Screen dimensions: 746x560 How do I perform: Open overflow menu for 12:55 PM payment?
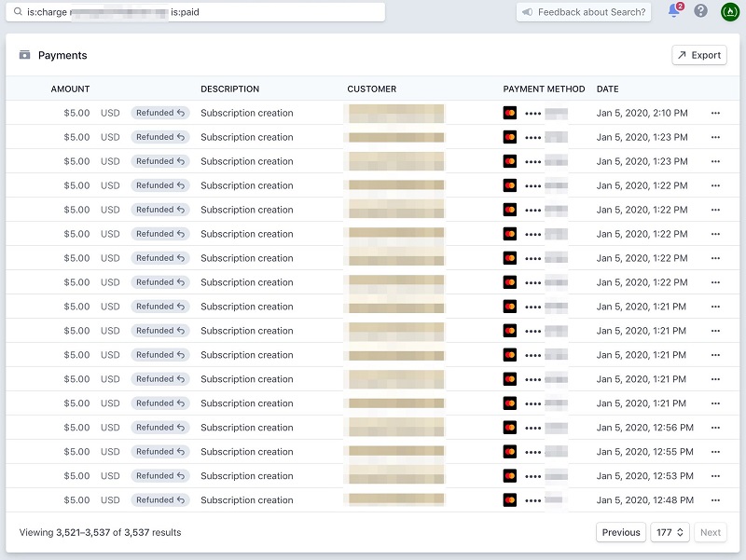coord(715,452)
